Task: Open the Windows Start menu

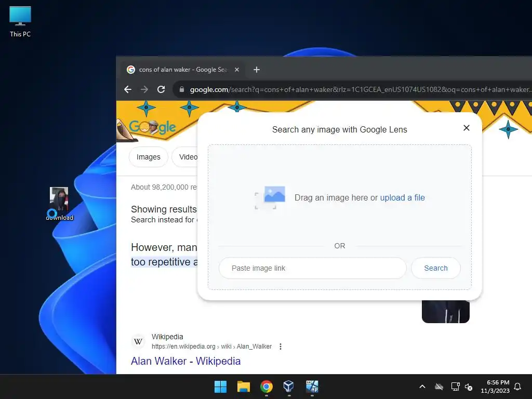Action: (220, 387)
